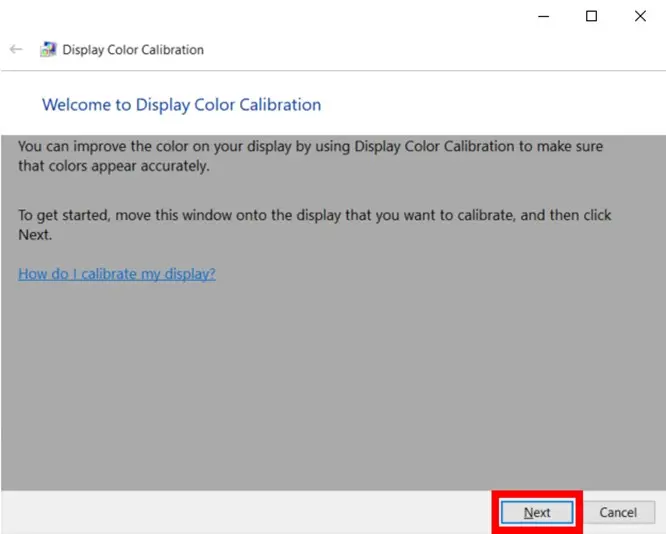
Task: Click the empty gray area below the help link
Action: [x=330, y=390]
